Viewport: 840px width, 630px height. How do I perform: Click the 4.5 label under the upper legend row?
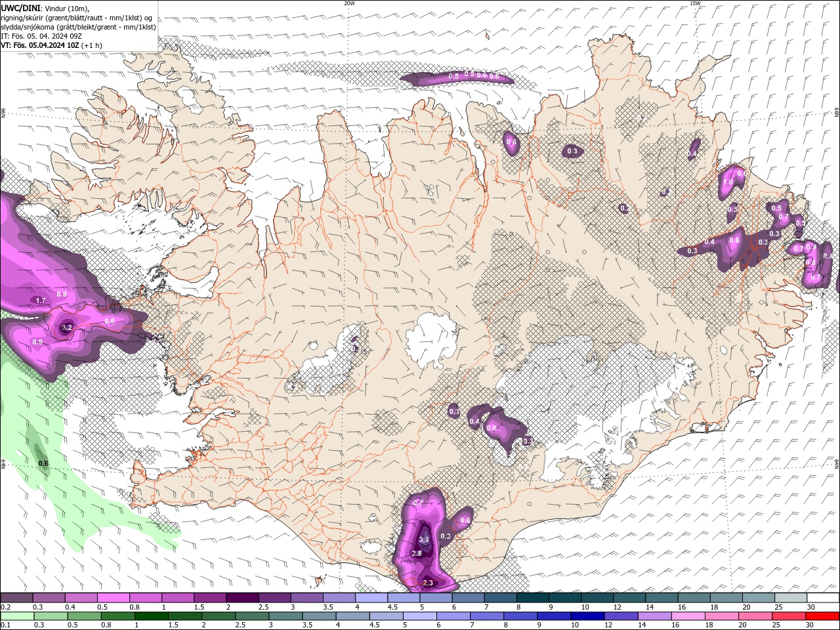click(392, 607)
